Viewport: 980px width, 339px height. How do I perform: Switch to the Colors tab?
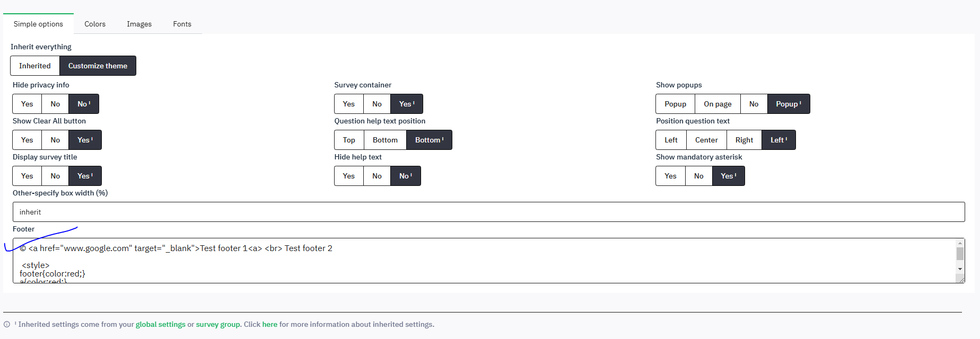coord(95,24)
